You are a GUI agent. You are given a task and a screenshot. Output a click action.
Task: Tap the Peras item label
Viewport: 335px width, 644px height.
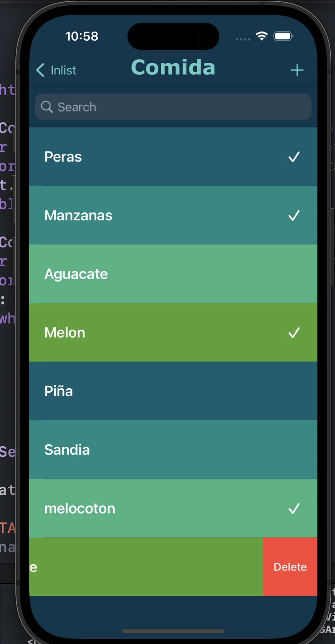[x=63, y=157]
